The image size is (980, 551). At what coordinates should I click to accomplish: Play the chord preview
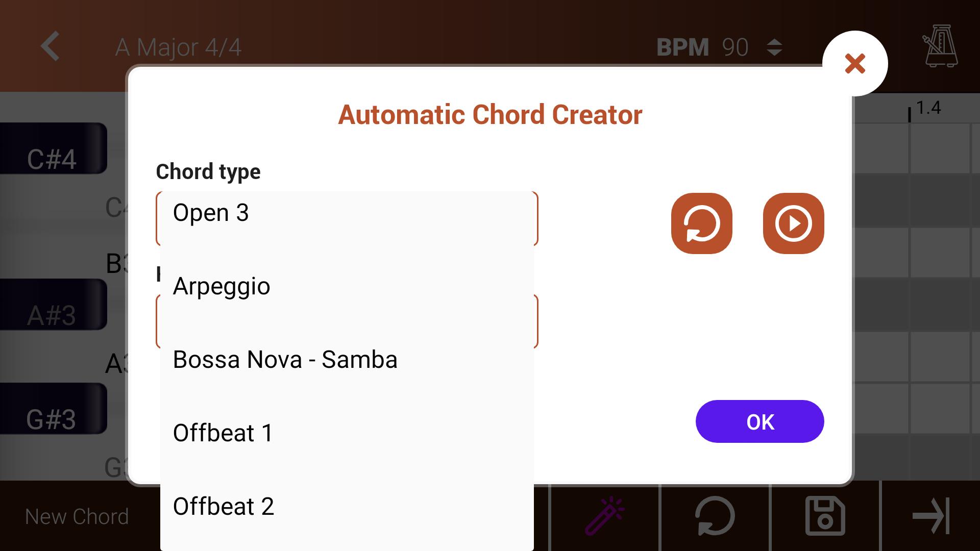793,223
